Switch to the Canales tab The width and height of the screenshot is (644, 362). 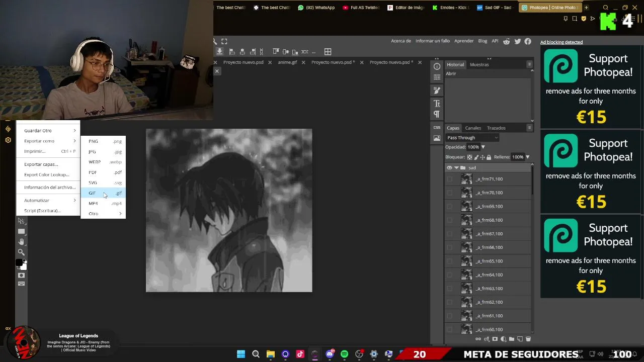coord(473,128)
